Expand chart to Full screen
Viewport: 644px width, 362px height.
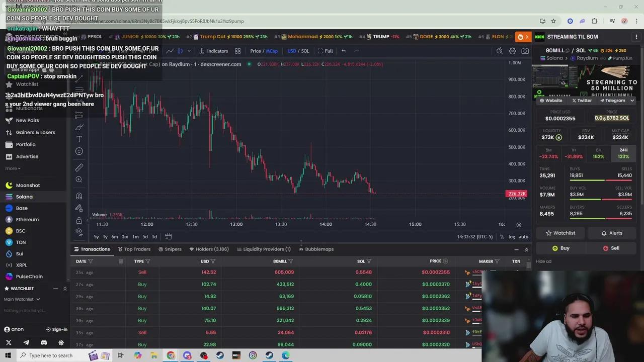click(x=325, y=51)
